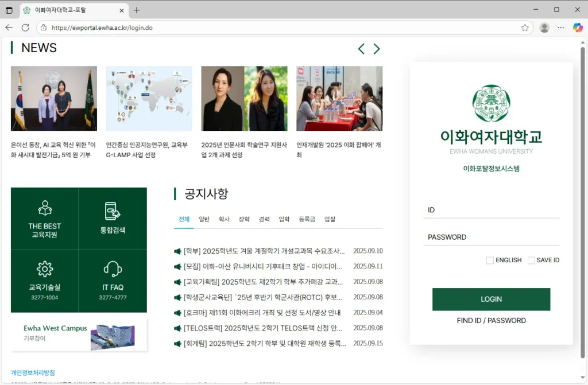This screenshot has width=588, height=385.
Task: Open the 은이선 동창 기부 news thumbnail
Action: 54,99
